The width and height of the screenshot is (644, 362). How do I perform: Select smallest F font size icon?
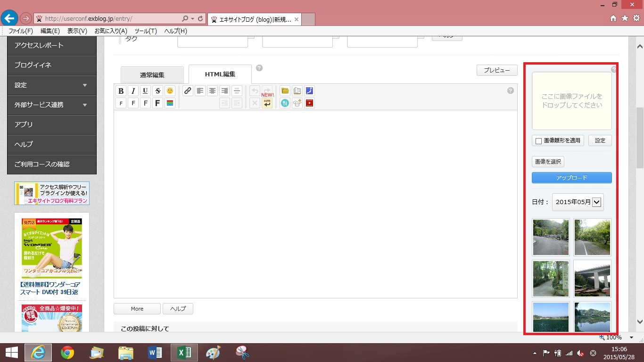(x=121, y=103)
